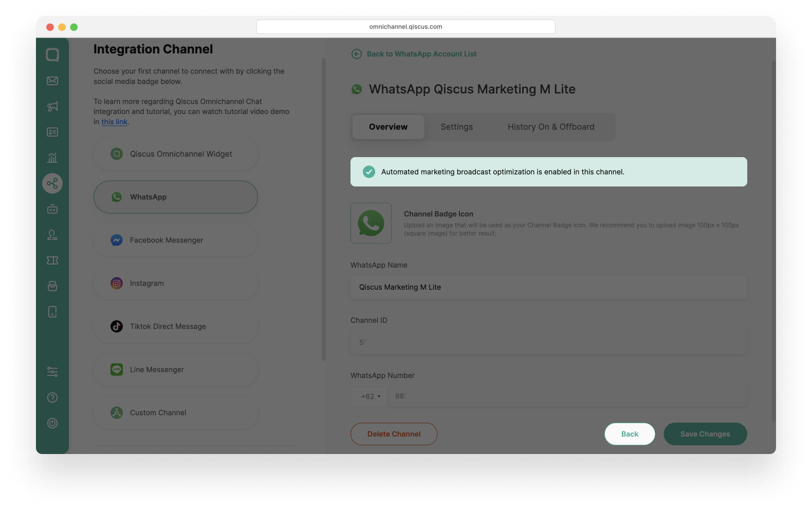Select the Instagram channel
Screen dimensions: 812x510
tap(176, 284)
